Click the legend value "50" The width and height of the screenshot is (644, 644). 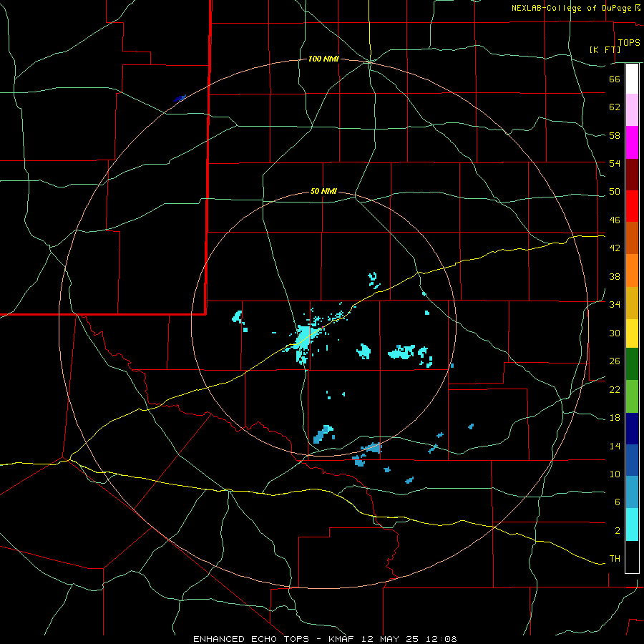pos(615,192)
